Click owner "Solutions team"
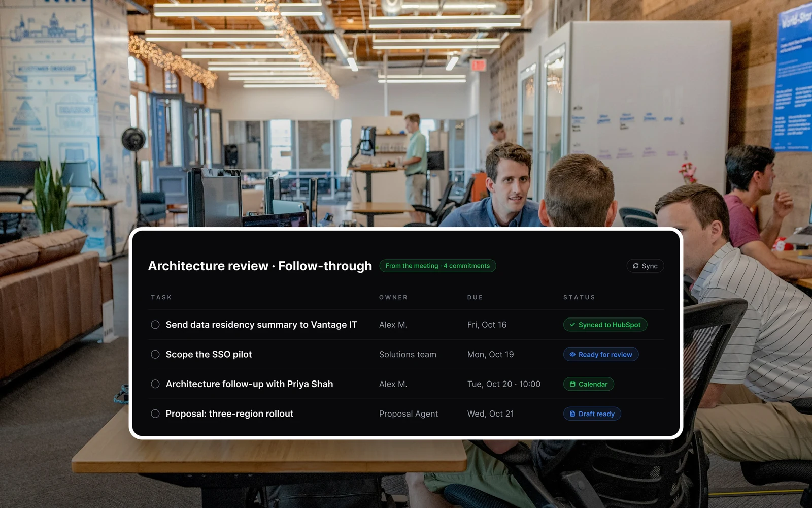 (408, 354)
